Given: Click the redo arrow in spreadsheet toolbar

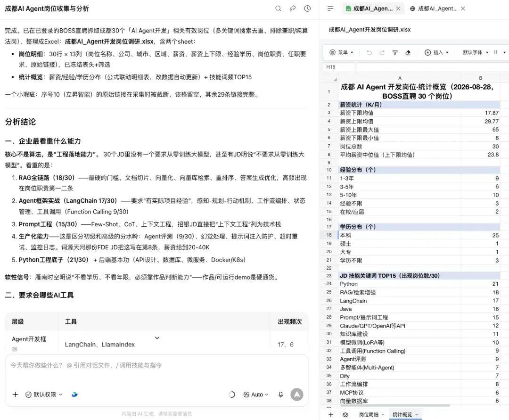Looking at the screenshot, I should point(382,53).
